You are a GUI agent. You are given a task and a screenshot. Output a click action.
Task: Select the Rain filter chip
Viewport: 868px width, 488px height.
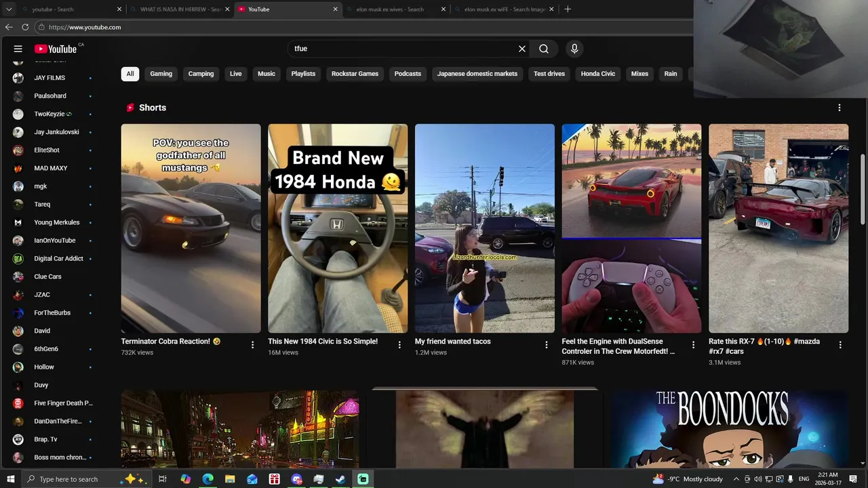pyautogui.click(x=671, y=74)
